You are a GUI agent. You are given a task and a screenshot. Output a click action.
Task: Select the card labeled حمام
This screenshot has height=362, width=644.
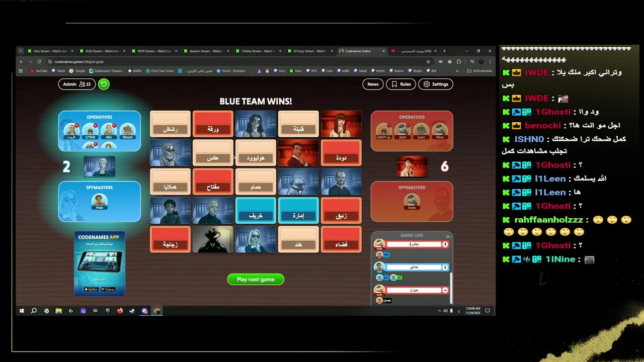[x=256, y=182]
